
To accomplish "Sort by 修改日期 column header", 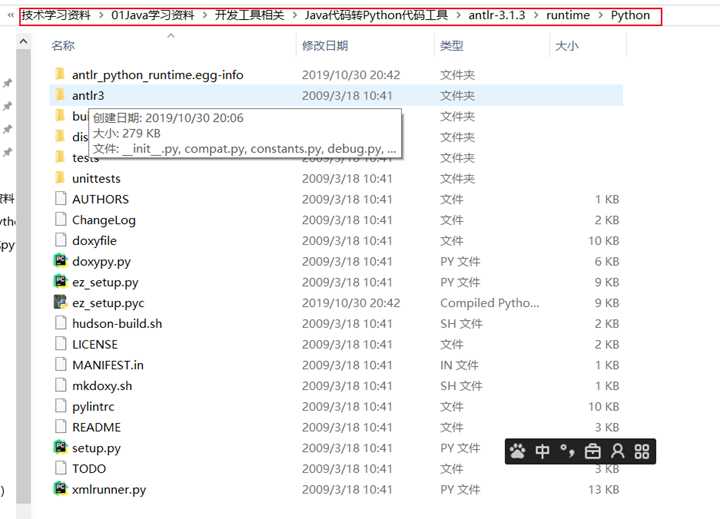I will pos(325,45).
